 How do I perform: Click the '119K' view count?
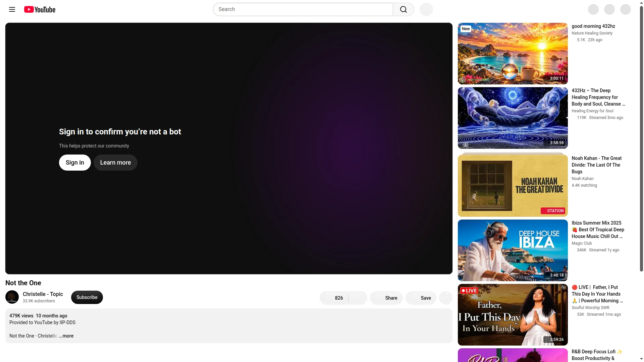[582, 118]
